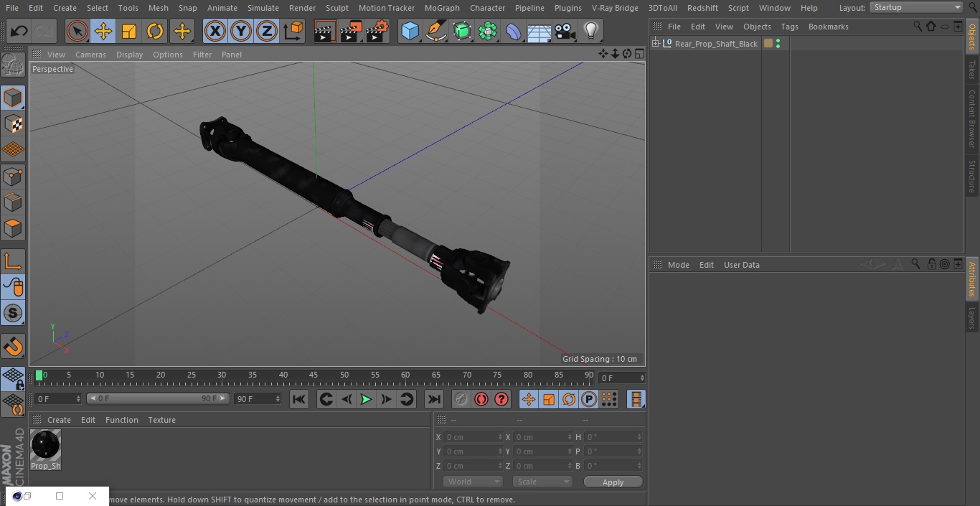Open Attributes User Data menu
980x506 pixels.
click(x=741, y=265)
